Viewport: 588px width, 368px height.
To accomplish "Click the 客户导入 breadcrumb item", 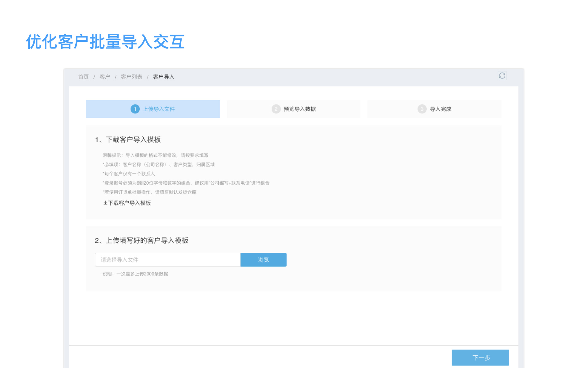I will click(x=164, y=77).
